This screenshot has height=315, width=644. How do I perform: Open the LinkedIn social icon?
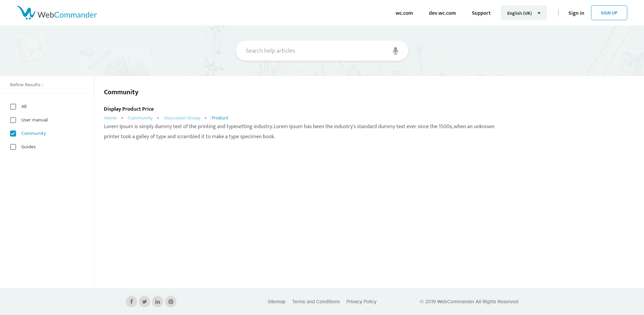pyautogui.click(x=158, y=302)
